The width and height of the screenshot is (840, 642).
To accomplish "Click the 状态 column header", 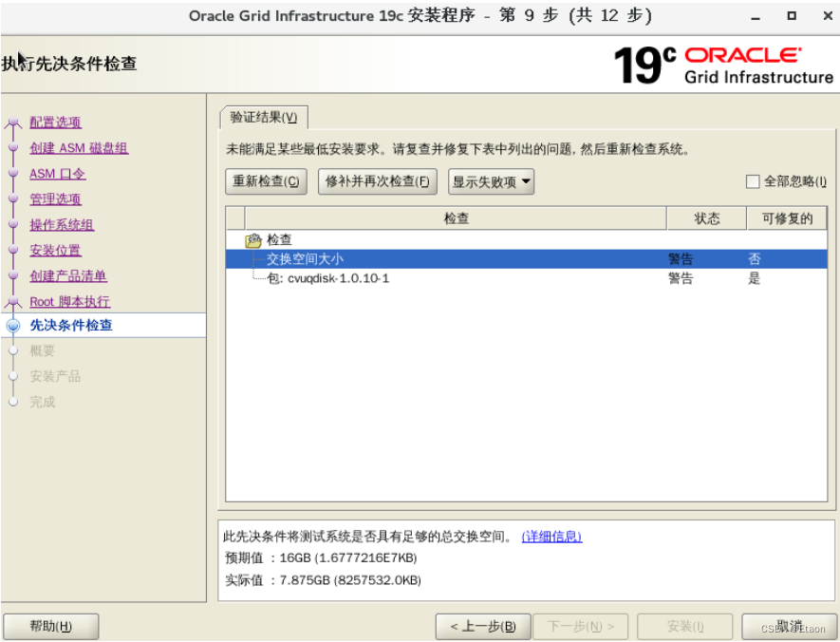I will point(706,218).
